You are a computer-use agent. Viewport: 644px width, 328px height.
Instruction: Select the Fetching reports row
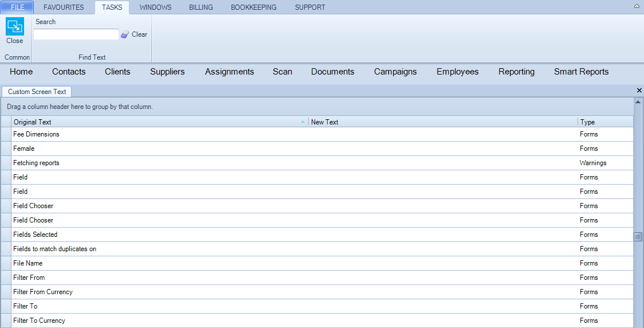[317, 163]
